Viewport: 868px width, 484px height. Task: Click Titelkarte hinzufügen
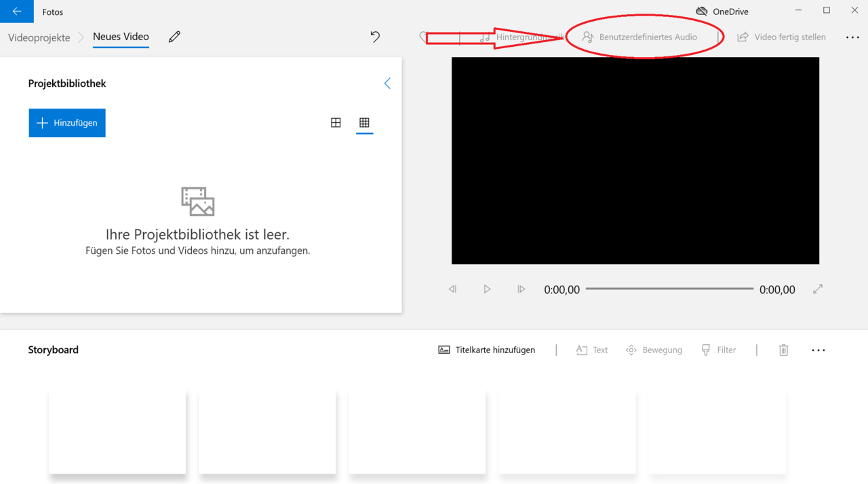pyautogui.click(x=486, y=350)
